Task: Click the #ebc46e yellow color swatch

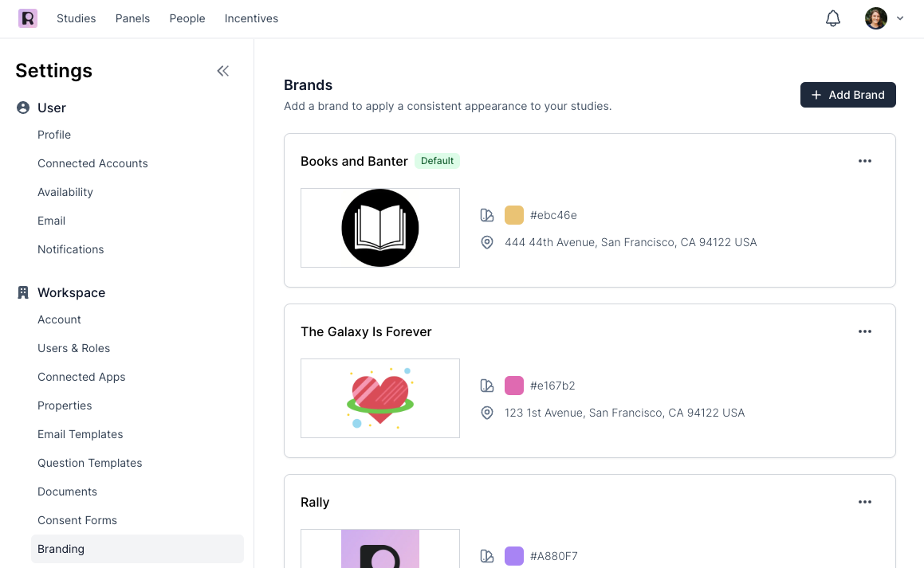Action: click(514, 215)
